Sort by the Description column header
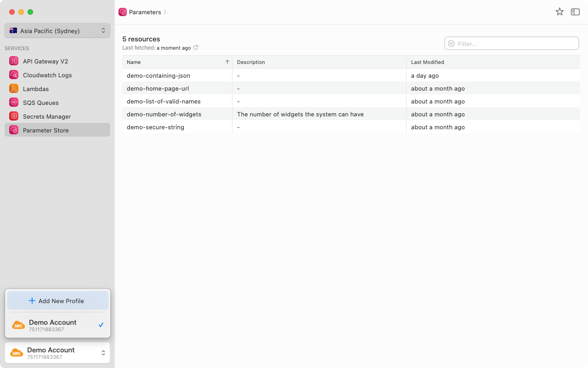The width and height of the screenshot is (588, 368). (x=319, y=62)
